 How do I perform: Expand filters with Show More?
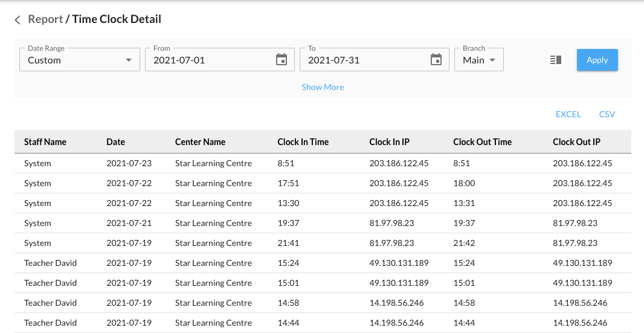click(x=323, y=87)
